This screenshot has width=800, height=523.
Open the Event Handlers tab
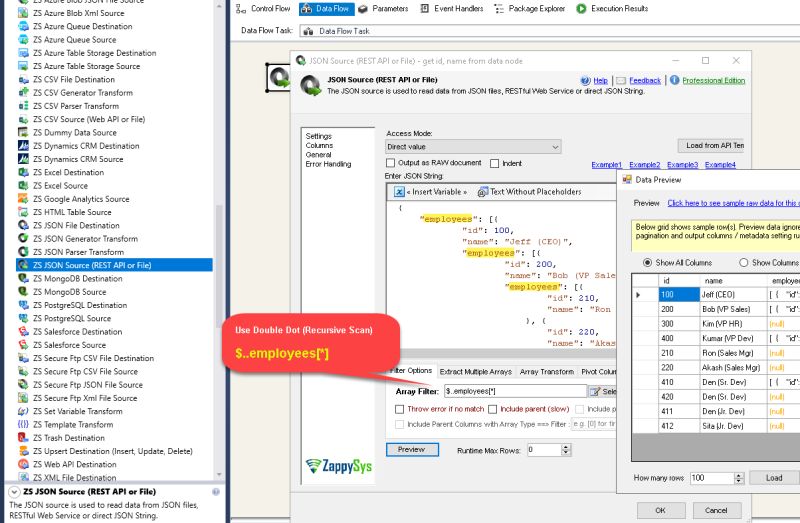(452, 8)
